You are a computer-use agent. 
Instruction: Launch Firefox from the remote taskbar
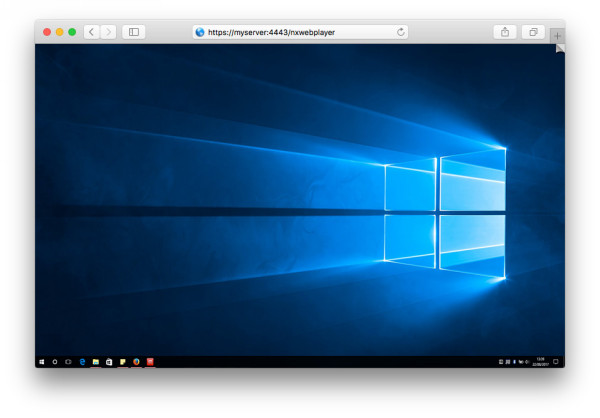[136, 362]
